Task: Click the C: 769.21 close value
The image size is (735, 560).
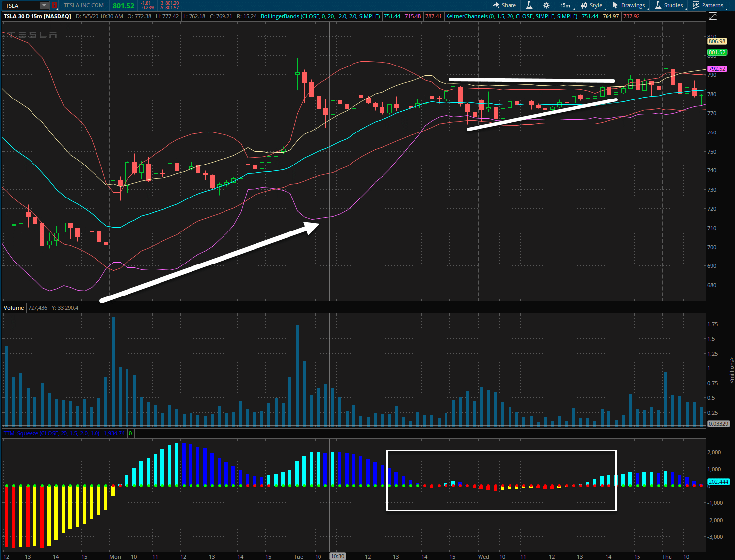Action: click(x=221, y=16)
